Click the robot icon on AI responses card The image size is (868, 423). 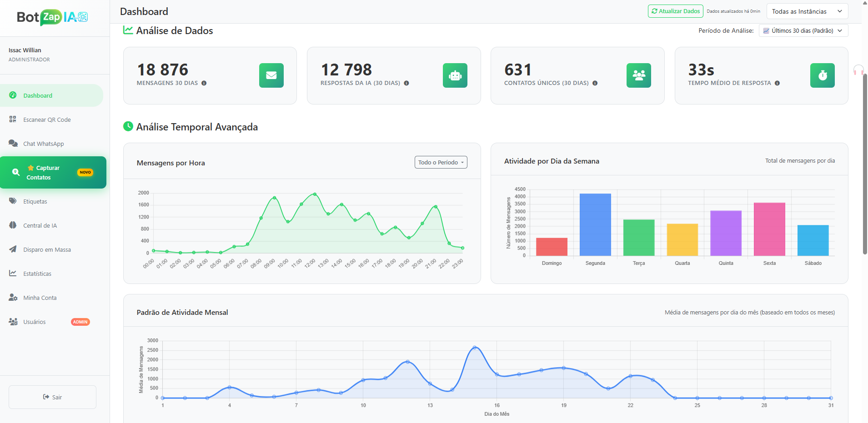point(455,75)
